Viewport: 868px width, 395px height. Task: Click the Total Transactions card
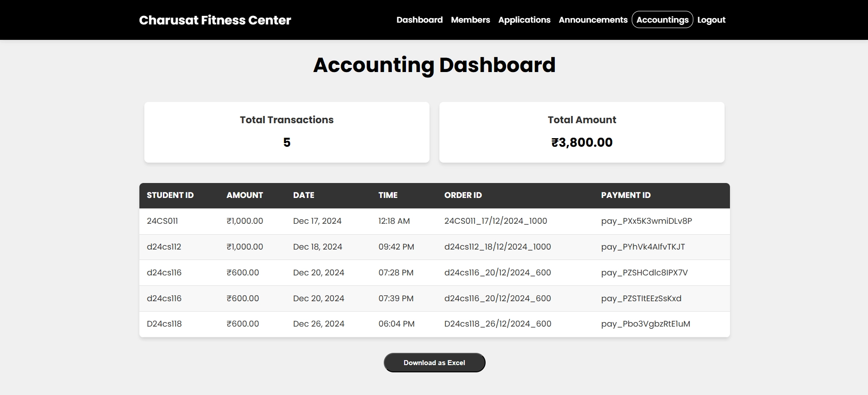click(286, 132)
